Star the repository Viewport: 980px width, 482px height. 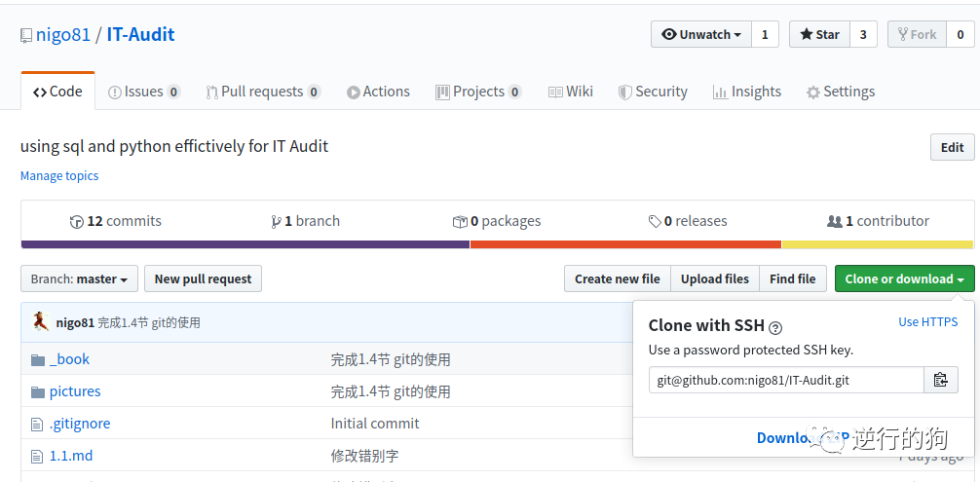click(x=819, y=34)
